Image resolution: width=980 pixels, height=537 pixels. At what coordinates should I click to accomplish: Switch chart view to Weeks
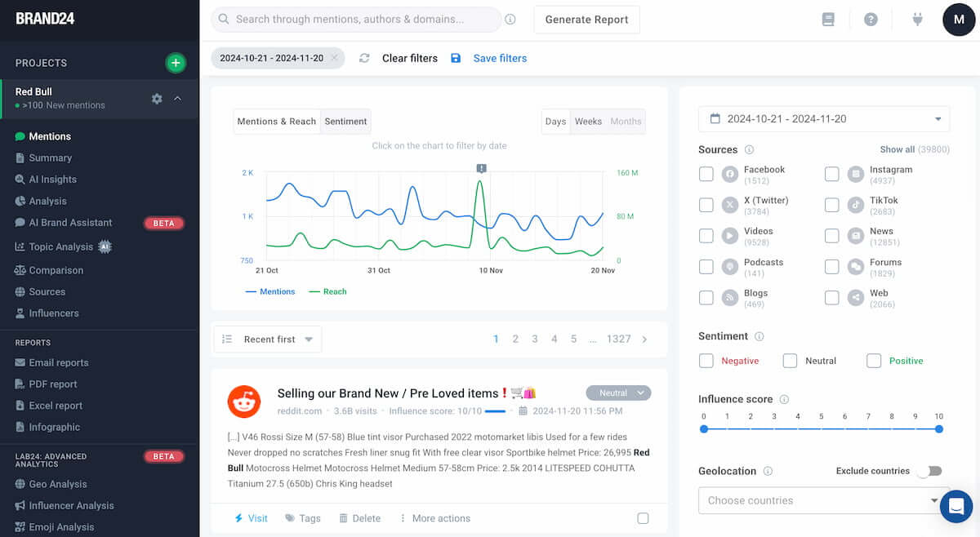[588, 121]
